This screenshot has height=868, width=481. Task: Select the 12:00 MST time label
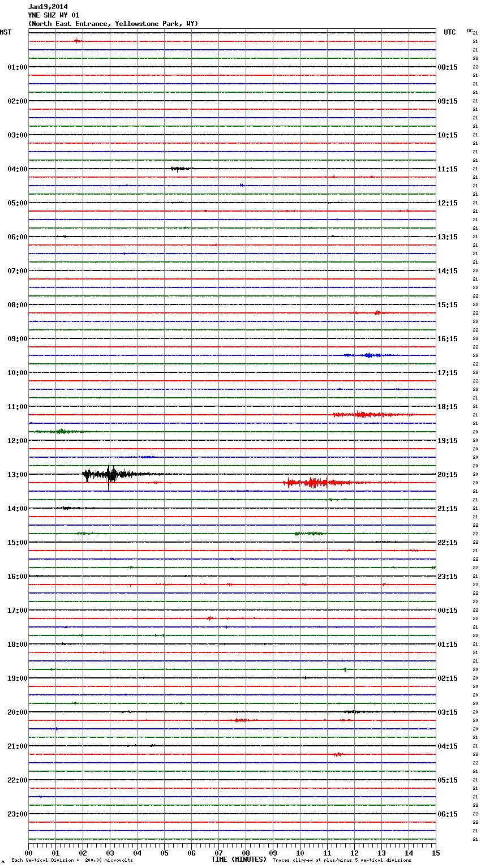click(18, 441)
